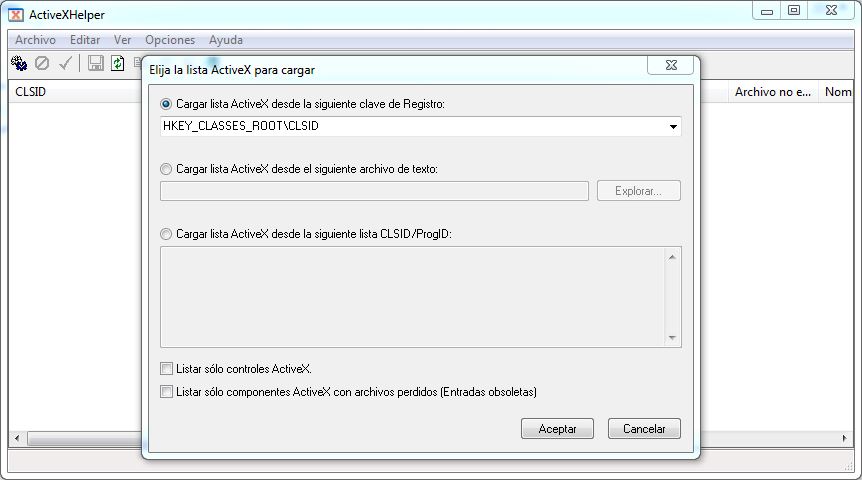Open the Editar menu

[x=85, y=40]
